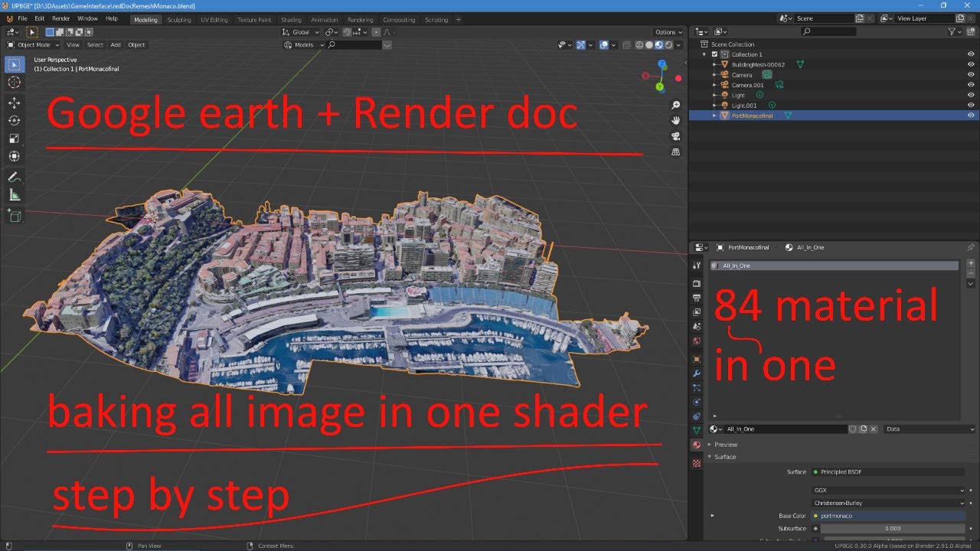This screenshot has height=551, width=980.
Task: Click the Subsurface value slider
Action: click(x=893, y=528)
